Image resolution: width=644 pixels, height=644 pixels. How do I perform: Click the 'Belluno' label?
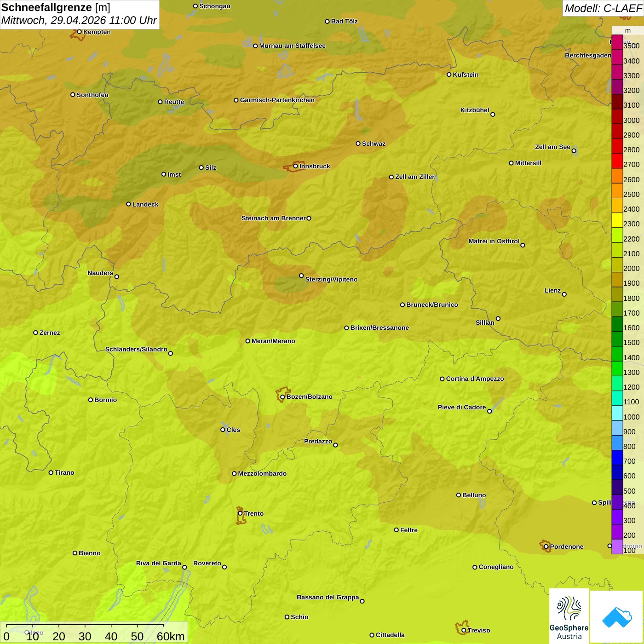click(474, 495)
